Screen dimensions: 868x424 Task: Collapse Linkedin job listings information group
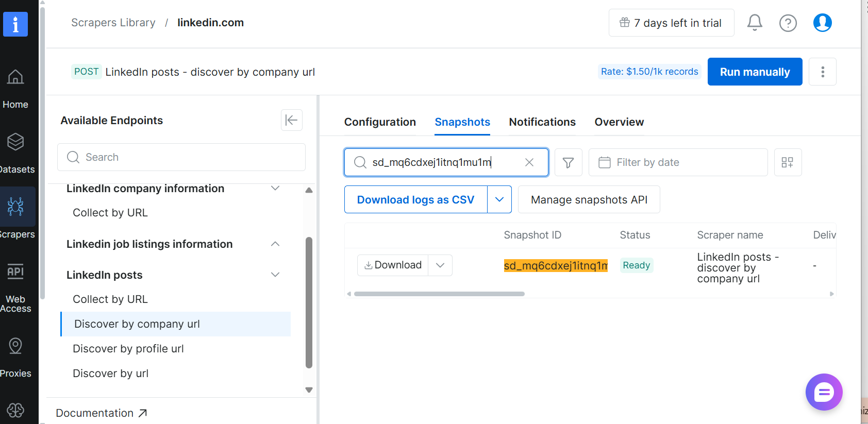(x=275, y=244)
